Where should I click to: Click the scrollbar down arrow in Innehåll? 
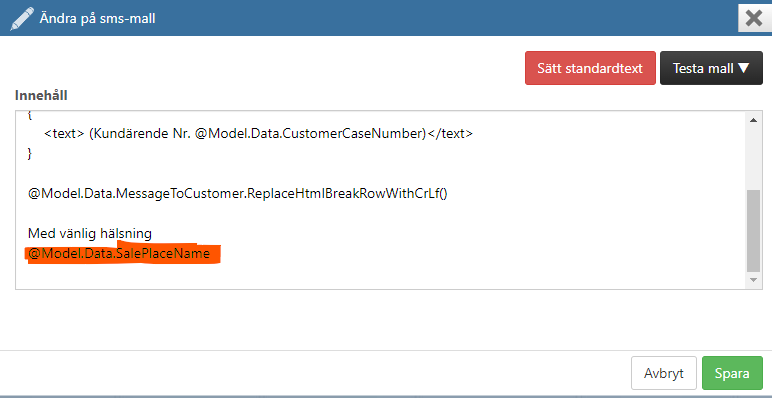[753, 280]
